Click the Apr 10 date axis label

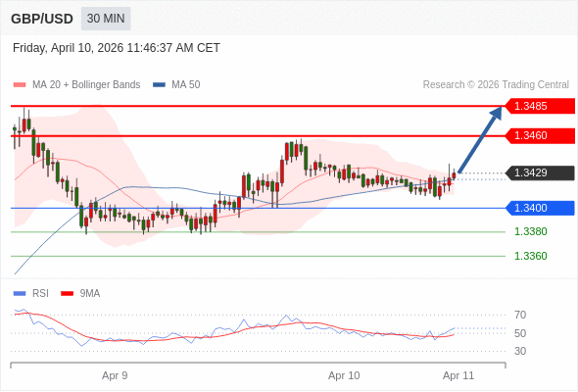(x=344, y=375)
